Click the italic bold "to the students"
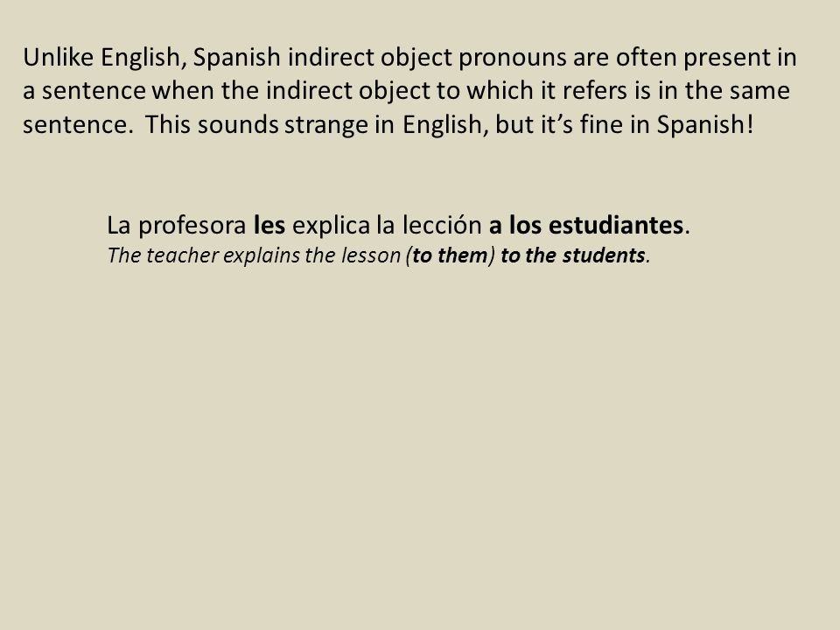 pyautogui.click(x=572, y=255)
